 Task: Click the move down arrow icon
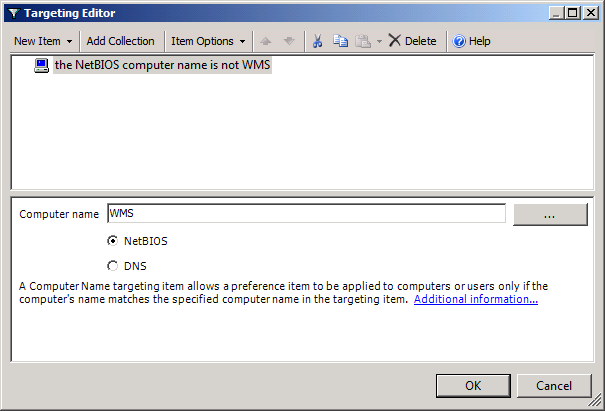pyautogui.click(x=289, y=41)
